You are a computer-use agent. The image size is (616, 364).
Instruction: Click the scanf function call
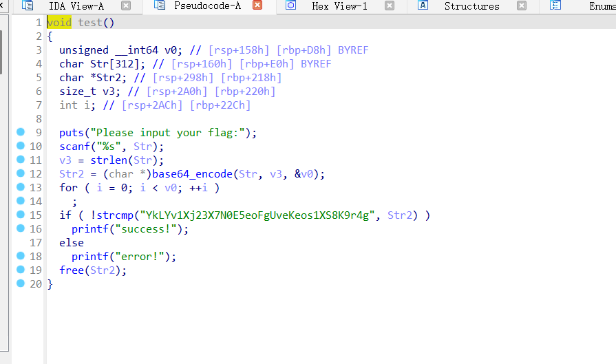tap(74, 147)
